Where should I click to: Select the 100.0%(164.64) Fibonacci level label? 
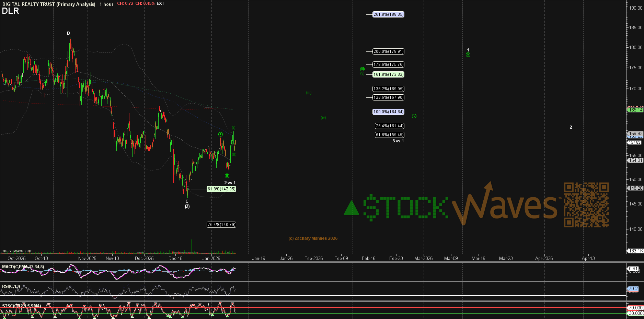click(x=388, y=112)
